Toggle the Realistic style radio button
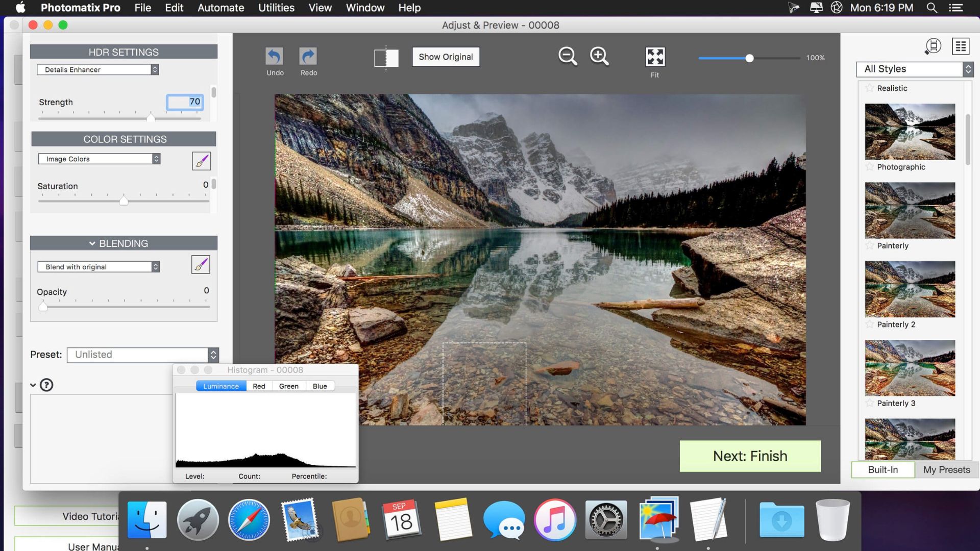 point(870,88)
